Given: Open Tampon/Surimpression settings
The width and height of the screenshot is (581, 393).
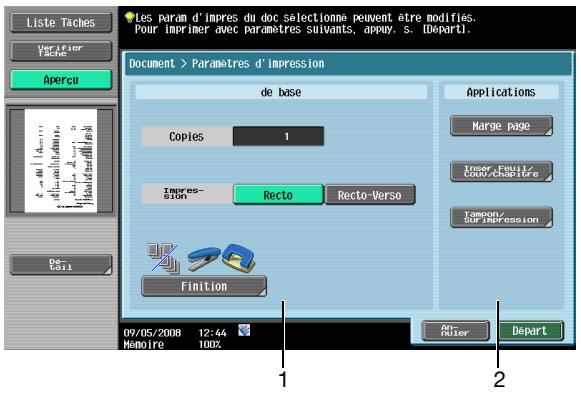Looking at the screenshot, I should (x=501, y=217).
